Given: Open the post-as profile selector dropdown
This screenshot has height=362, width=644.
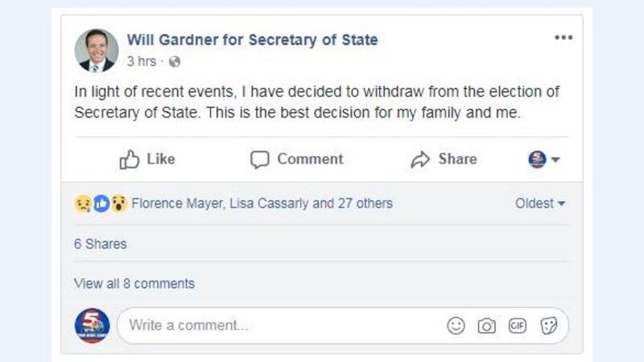Looking at the screenshot, I should [544, 160].
